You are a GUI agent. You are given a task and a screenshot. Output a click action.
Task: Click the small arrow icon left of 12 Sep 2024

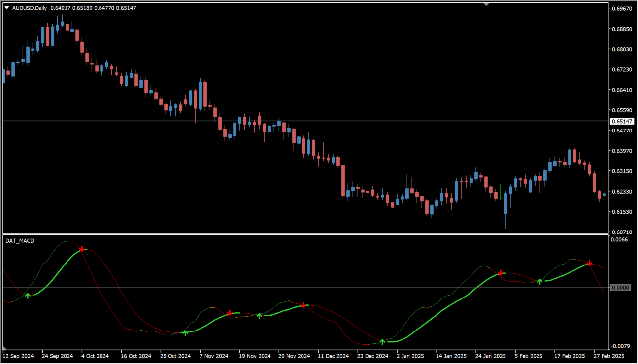click(4, 349)
